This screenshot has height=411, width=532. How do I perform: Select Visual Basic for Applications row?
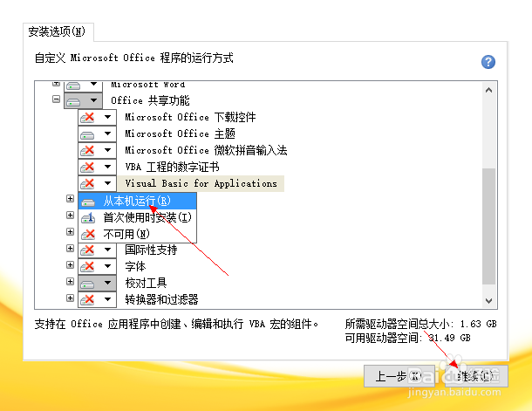click(201, 183)
